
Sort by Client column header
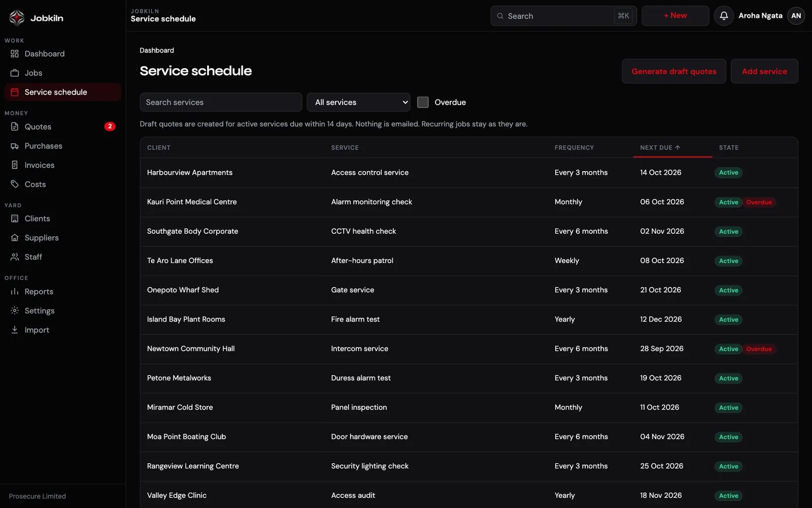pyautogui.click(x=159, y=148)
